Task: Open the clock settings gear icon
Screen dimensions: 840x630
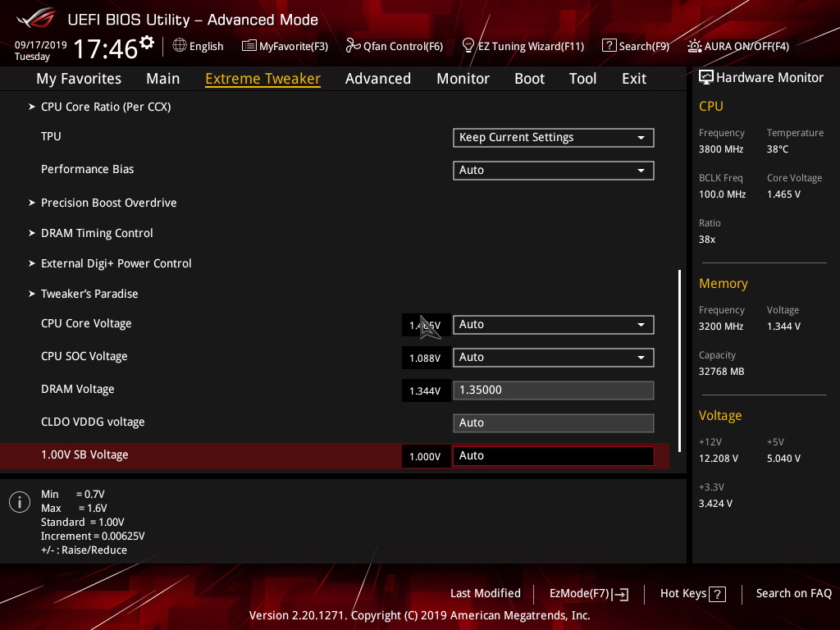Action: pos(147,42)
